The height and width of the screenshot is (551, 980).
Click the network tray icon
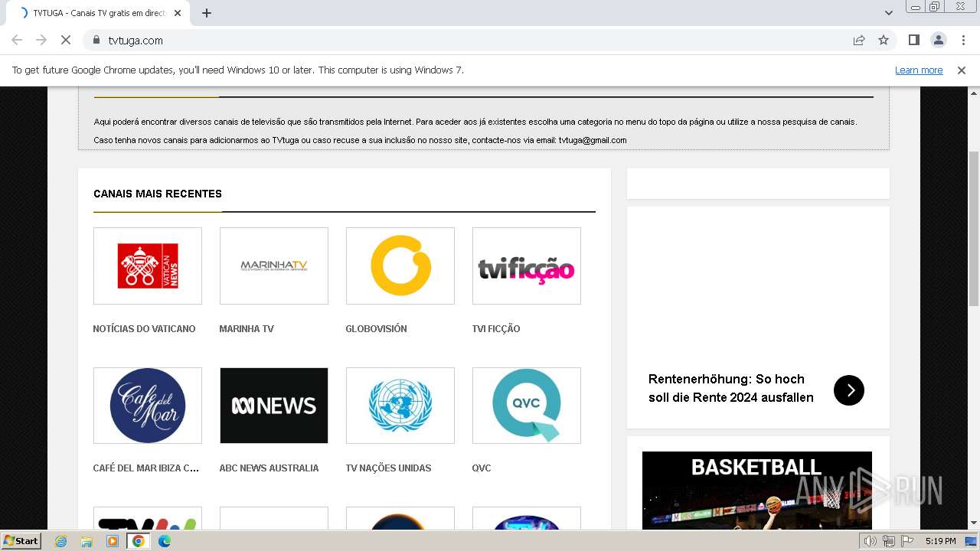888,541
